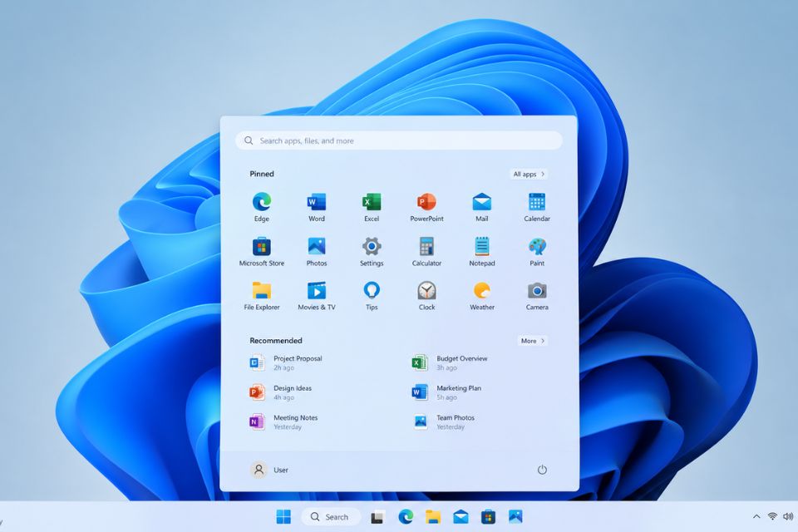Open the pinned Mail app
798x532 pixels.
pyautogui.click(x=481, y=207)
